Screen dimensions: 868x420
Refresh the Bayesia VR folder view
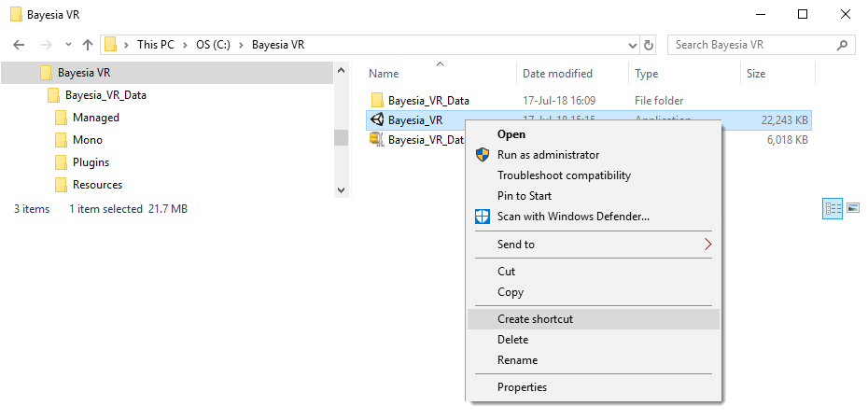click(650, 45)
